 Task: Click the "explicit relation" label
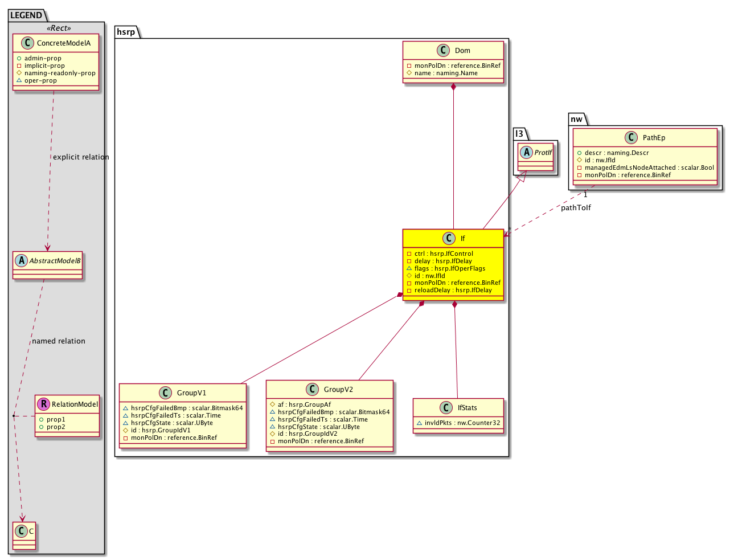click(x=81, y=157)
